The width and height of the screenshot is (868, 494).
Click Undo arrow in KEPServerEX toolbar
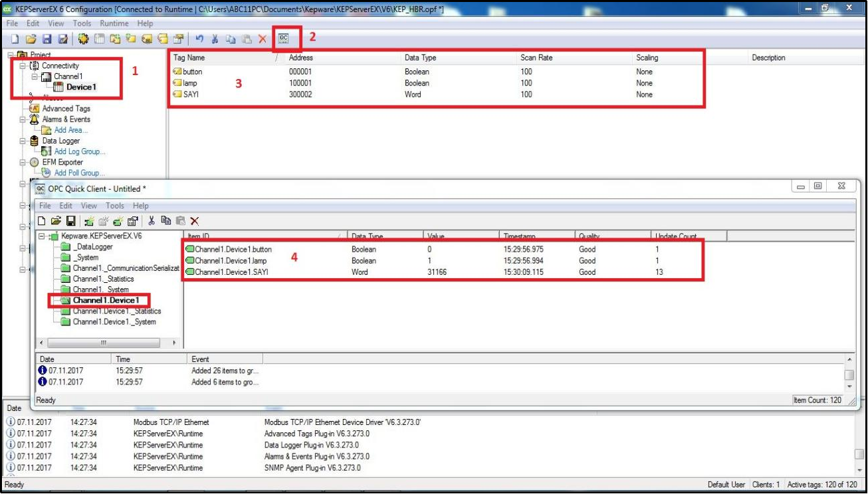pos(199,39)
